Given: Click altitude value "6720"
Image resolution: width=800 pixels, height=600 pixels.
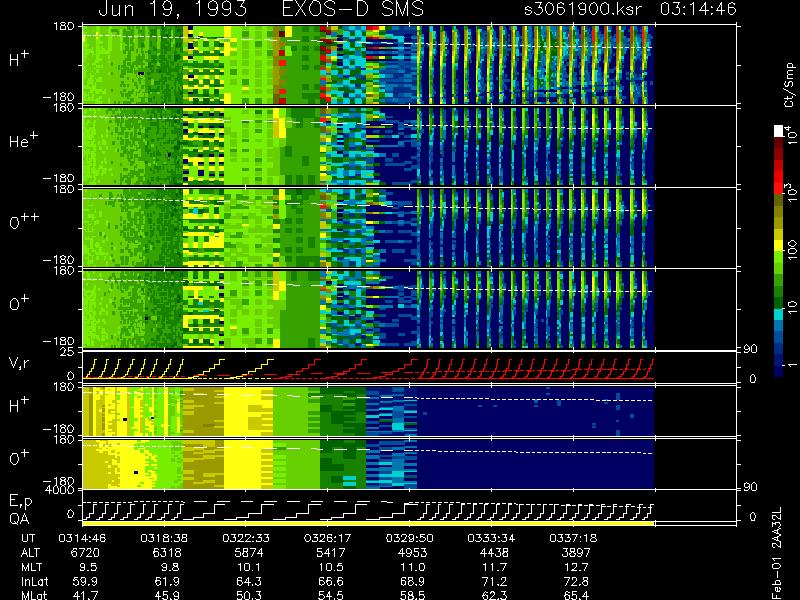Looking at the screenshot, I should click(85, 553).
